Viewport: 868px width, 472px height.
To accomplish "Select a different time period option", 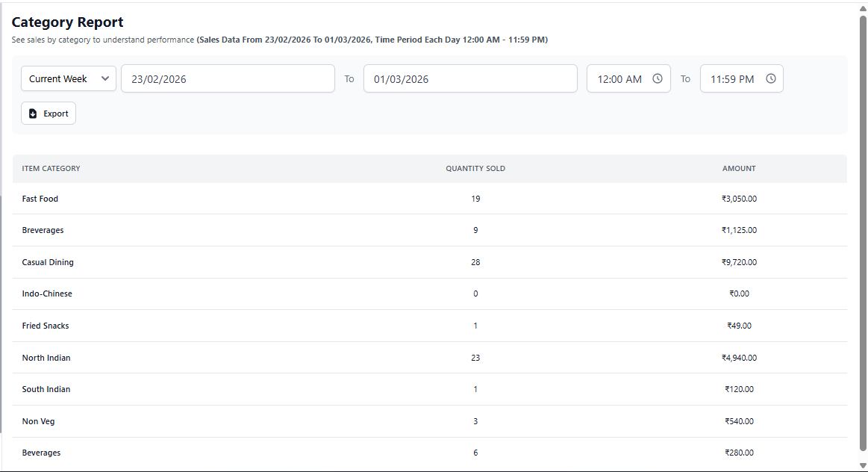I will [68, 78].
